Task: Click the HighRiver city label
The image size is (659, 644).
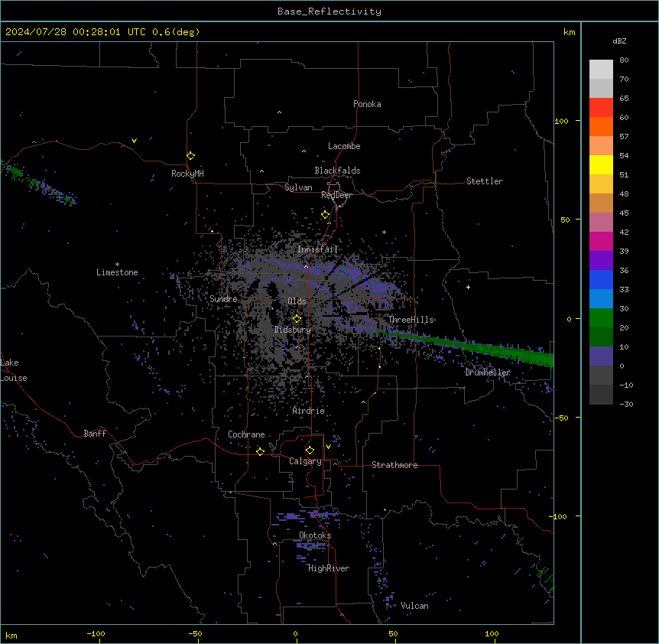Action: click(x=329, y=568)
